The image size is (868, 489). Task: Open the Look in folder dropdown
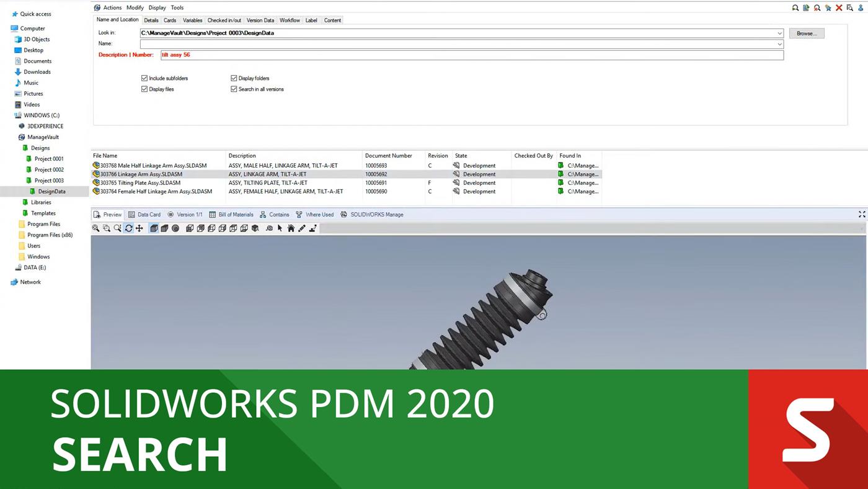coord(779,33)
